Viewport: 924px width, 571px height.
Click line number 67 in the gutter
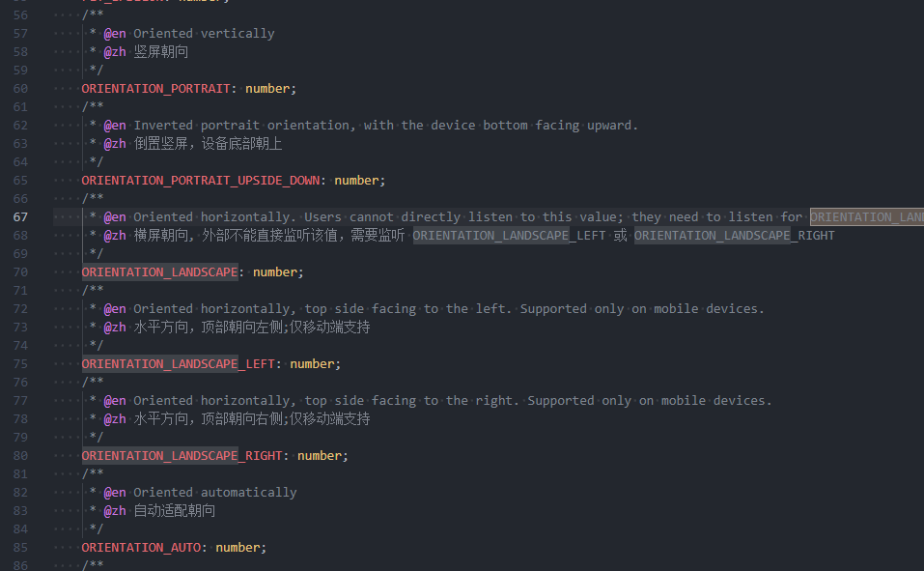click(20, 217)
